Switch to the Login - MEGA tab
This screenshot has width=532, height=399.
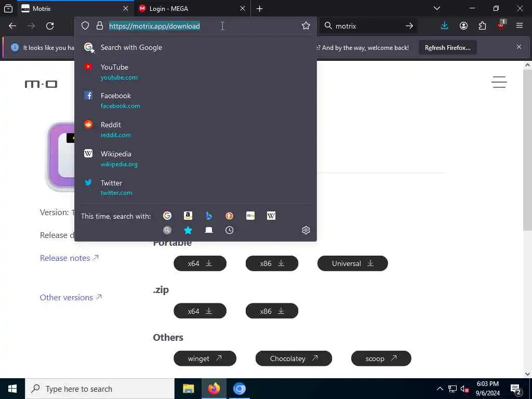[192, 9]
